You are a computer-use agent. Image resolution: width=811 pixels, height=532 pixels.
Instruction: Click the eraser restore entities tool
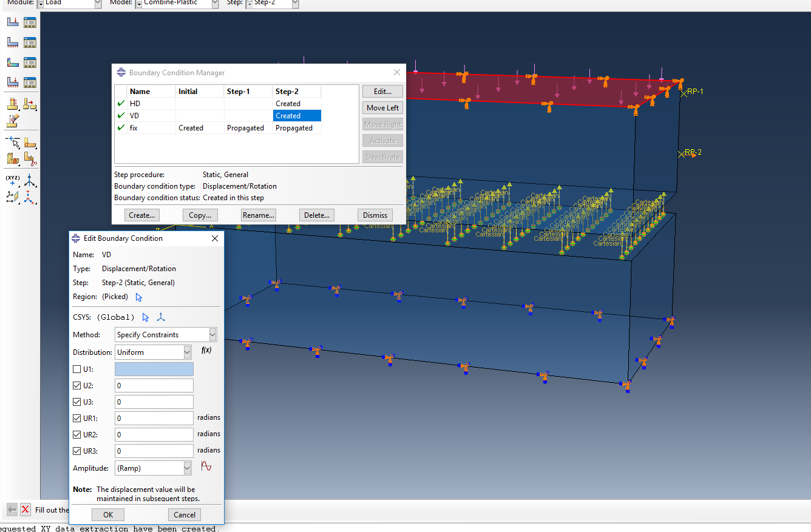pyautogui.click(x=12, y=120)
